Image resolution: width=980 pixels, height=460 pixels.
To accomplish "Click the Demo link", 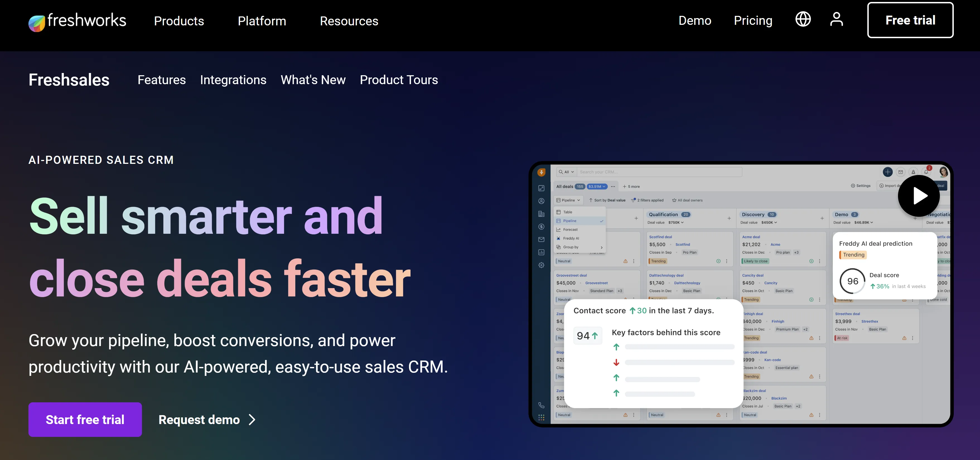I will 695,21.
